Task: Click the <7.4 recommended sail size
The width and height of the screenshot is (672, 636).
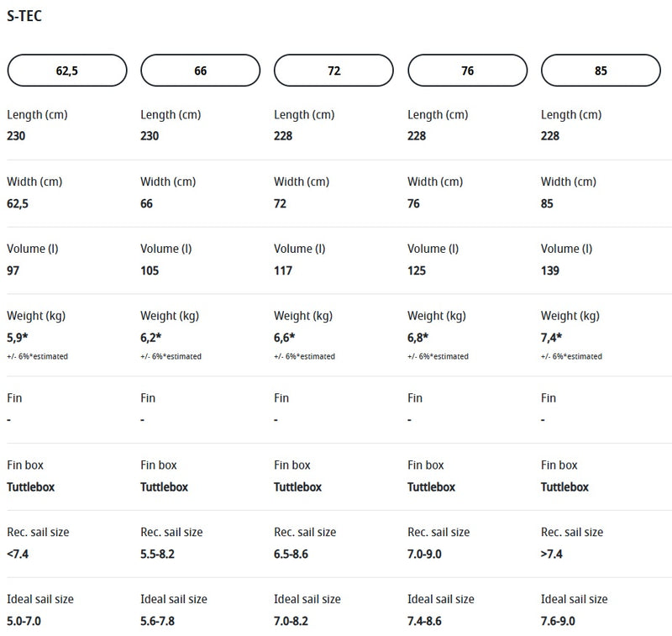Action: [x=18, y=554]
